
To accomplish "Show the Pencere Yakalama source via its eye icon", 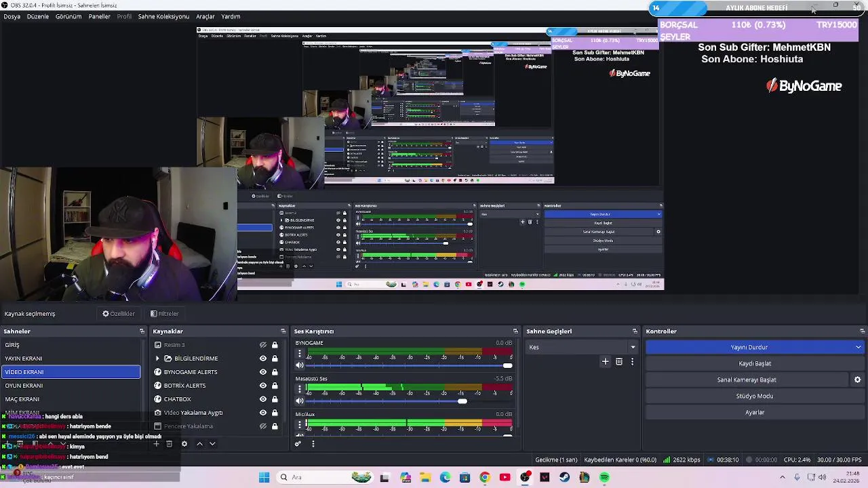I will click(x=263, y=426).
